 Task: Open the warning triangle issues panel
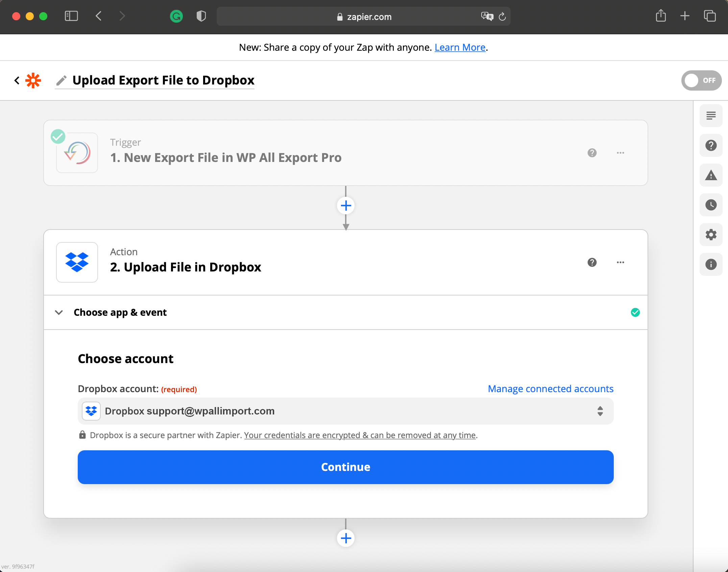point(711,175)
